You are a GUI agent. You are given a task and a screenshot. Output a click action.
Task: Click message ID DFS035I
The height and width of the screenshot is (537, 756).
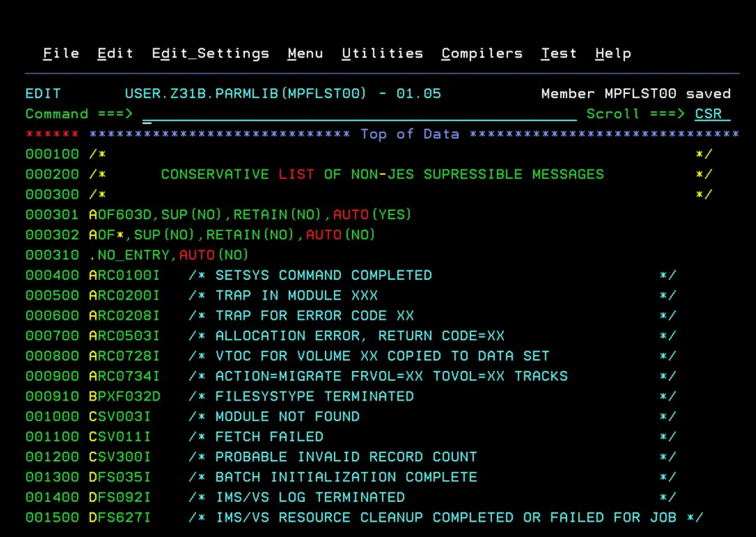(120, 477)
